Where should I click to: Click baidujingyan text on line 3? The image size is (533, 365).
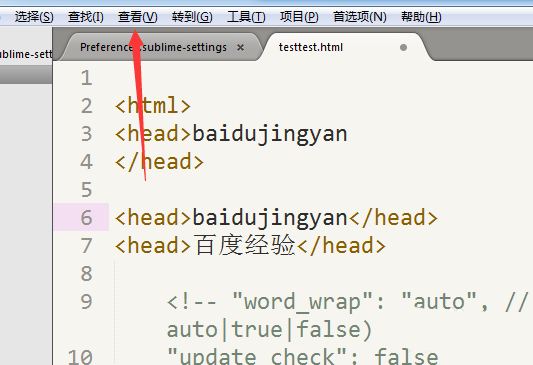(x=270, y=134)
